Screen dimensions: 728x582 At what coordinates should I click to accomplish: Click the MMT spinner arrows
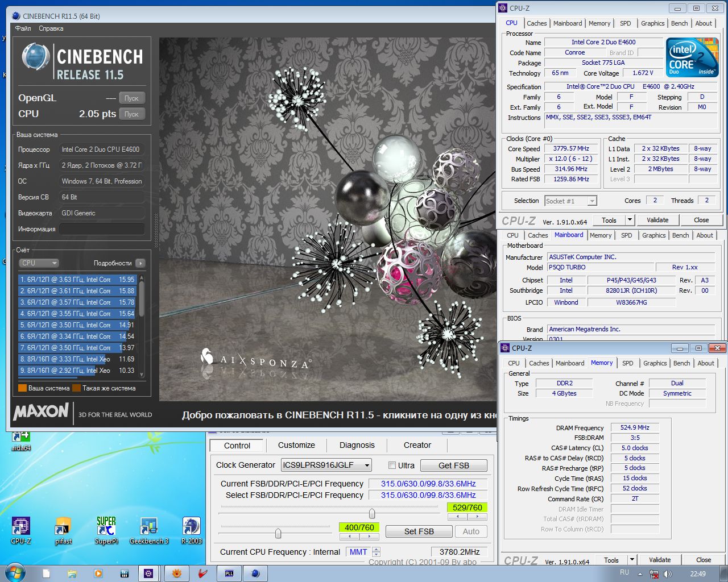pyautogui.click(x=376, y=552)
